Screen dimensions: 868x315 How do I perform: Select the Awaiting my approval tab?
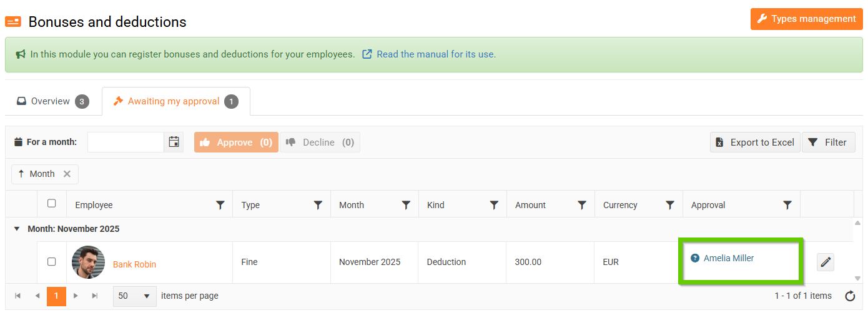point(175,101)
